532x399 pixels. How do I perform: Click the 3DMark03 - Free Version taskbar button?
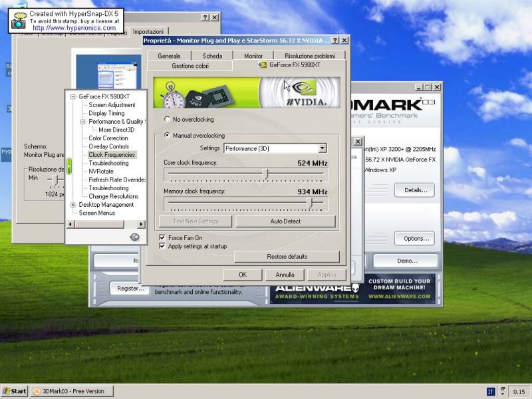click(72, 391)
